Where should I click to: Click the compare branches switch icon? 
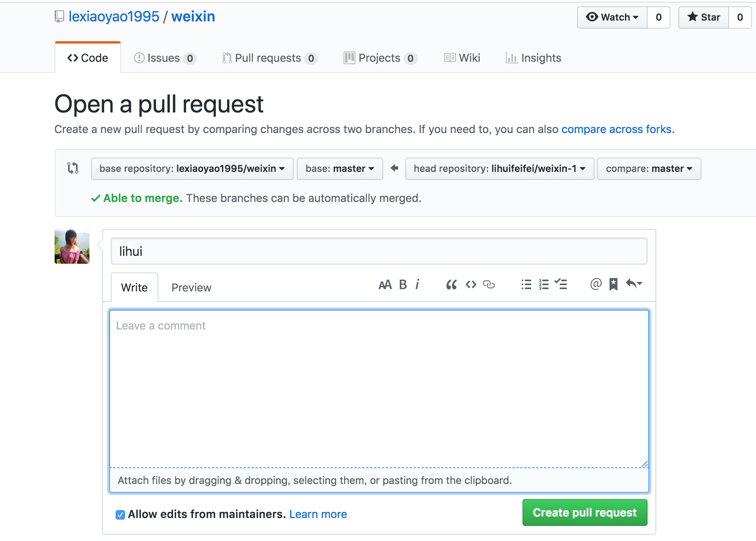pyautogui.click(x=73, y=168)
